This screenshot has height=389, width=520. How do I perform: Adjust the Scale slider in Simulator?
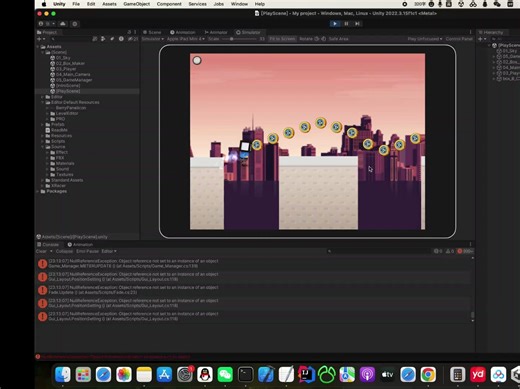239,39
